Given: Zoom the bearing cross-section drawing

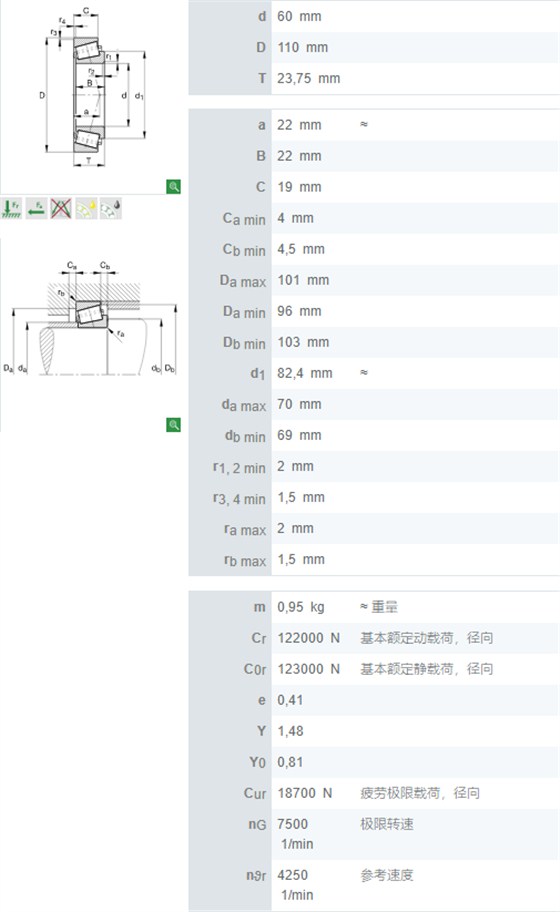Looking at the screenshot, I should point(173,187).
